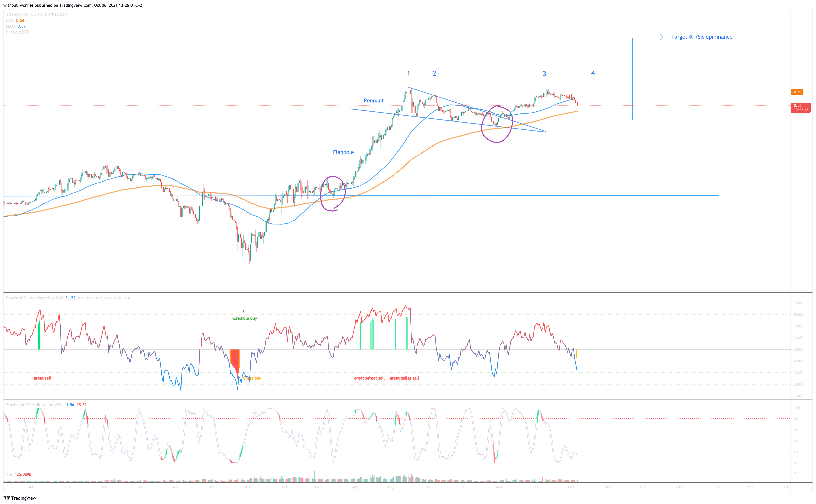Click the 'Power of 3 - developed by WW' legend
The width and height of the screenshot is (816, 504).
pos(34,298)
